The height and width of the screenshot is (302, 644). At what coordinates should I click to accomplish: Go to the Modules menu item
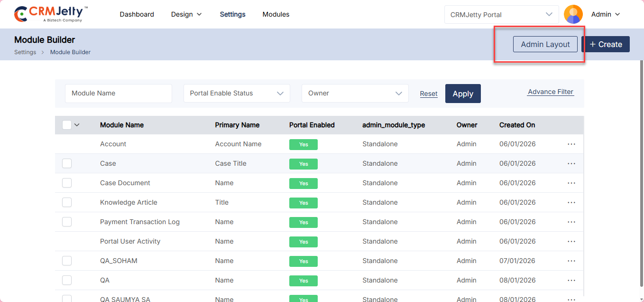point(276,14)
